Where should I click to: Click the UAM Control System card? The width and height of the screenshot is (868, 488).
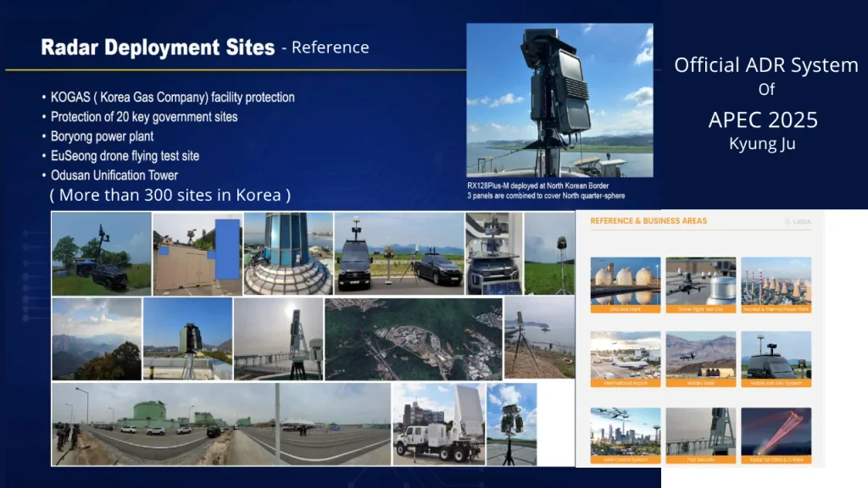pyautogui.click(x=626, y=435)
